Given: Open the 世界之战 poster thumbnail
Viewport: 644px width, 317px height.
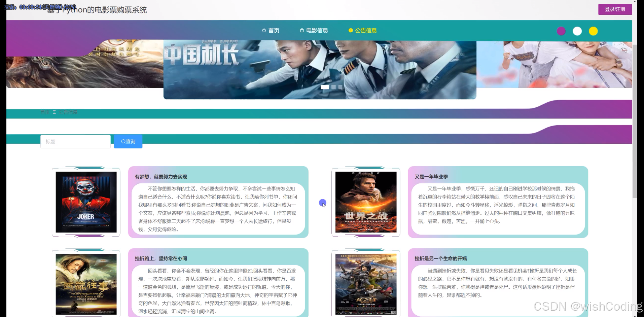Looking at the screenshot, I should [x=366, y=202].
